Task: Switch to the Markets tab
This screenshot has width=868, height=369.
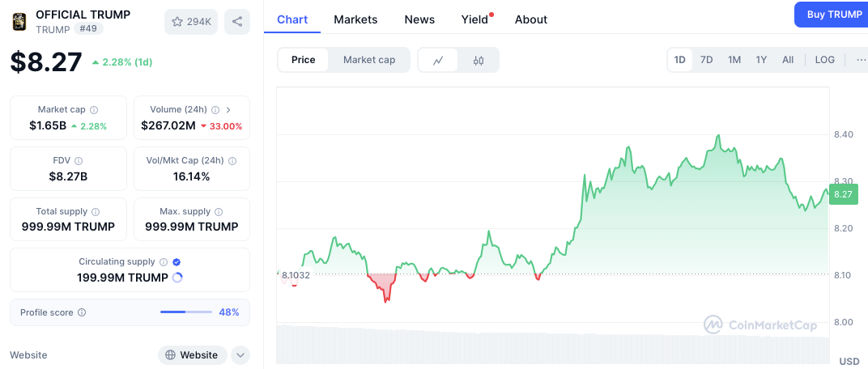Action: coord(355,19)
